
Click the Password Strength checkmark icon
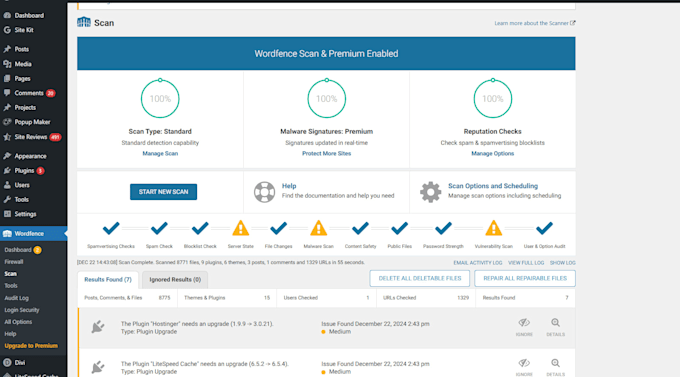point(443,228)
